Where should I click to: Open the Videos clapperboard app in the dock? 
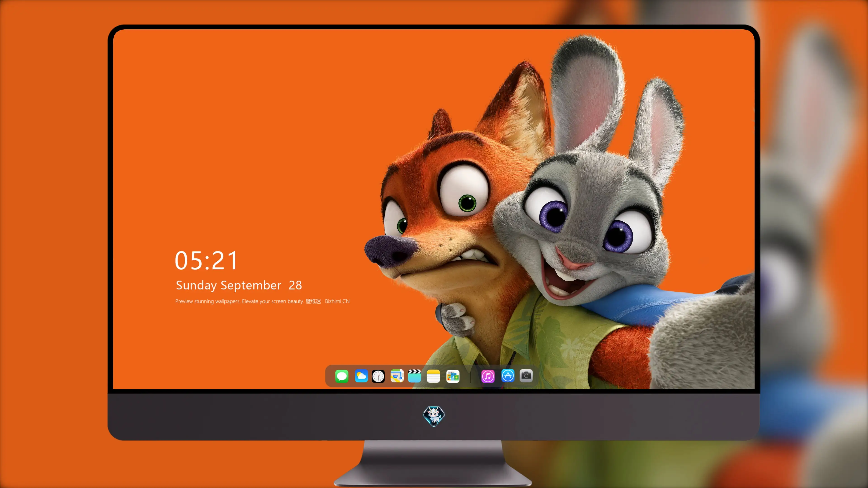(415, 376)
